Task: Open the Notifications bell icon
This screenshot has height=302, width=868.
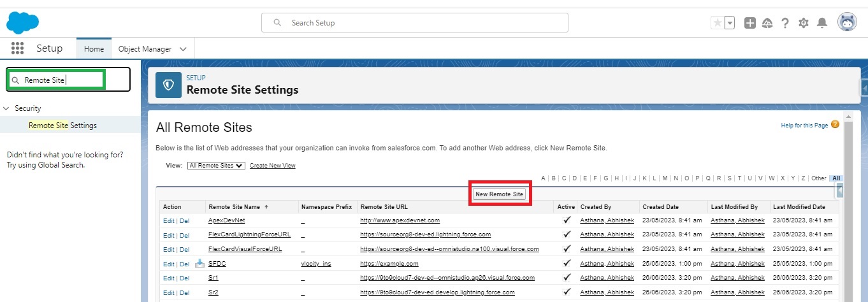Action: pyautogui.click(x=822, y=23)
